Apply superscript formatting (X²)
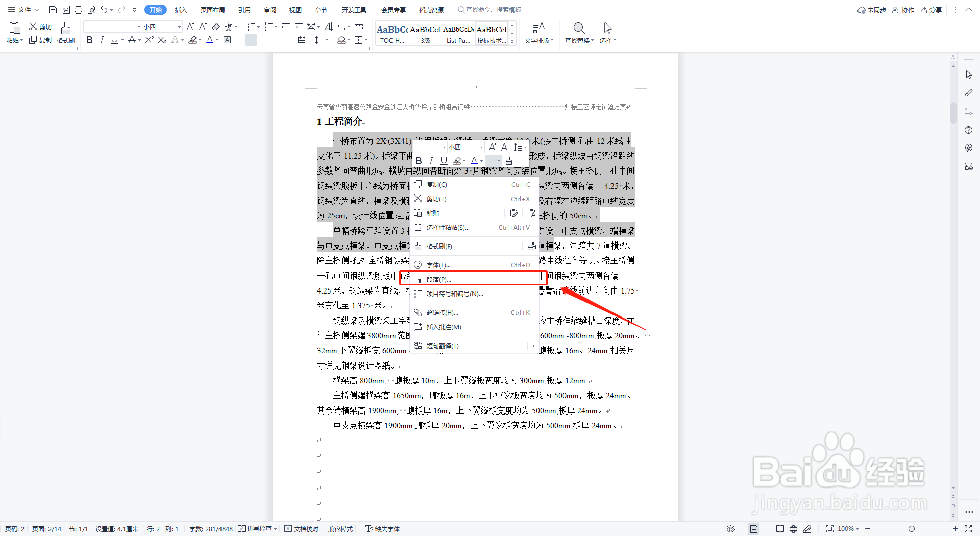This screenshot has width=980, height=536. point(149,40)
